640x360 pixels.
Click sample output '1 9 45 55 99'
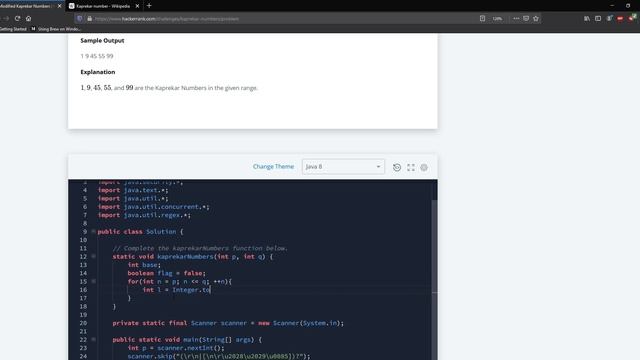[97, 56]
